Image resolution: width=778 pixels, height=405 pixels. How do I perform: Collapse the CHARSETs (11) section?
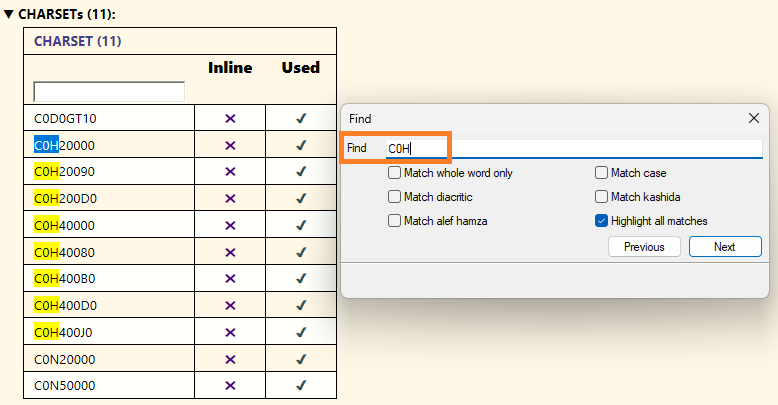9,14
